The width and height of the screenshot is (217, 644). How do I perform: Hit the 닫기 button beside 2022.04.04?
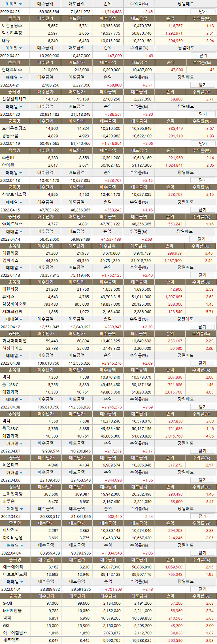click(203, 553)
